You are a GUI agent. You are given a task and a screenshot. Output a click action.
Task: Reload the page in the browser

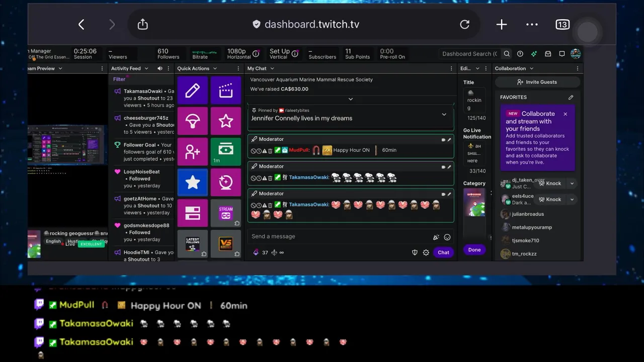pos(464,24)
